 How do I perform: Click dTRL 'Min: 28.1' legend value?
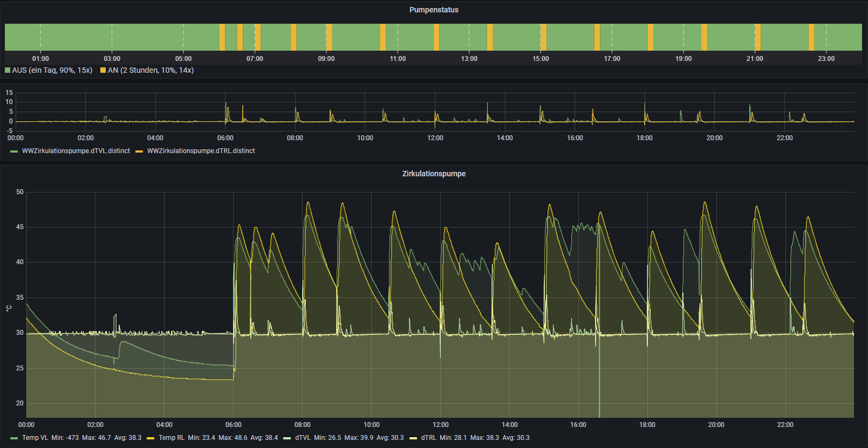click(x=453, y=438)
